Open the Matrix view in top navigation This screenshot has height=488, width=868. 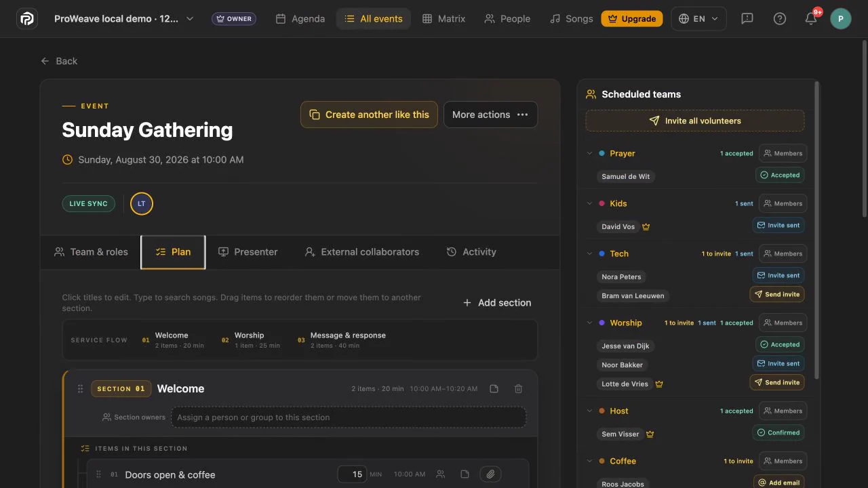(443, 19)
